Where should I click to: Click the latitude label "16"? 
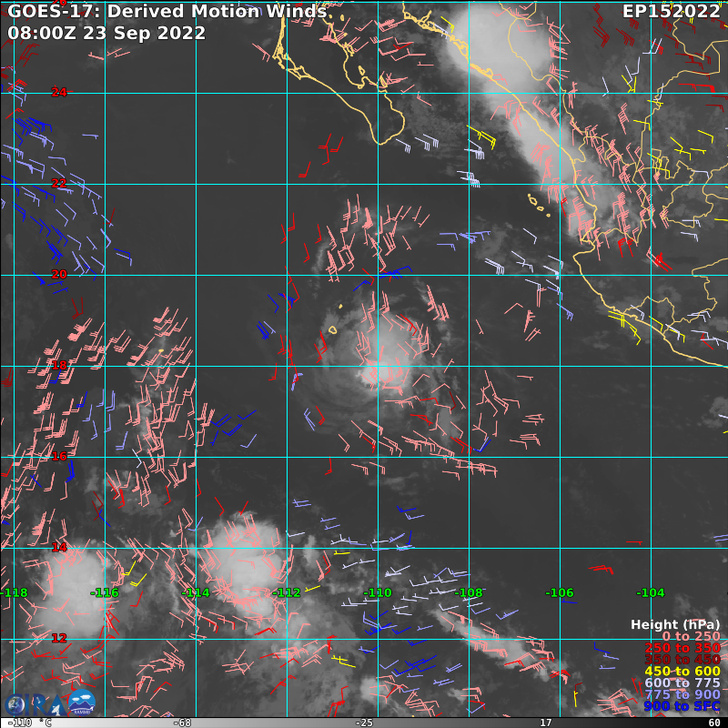point(59,457)
